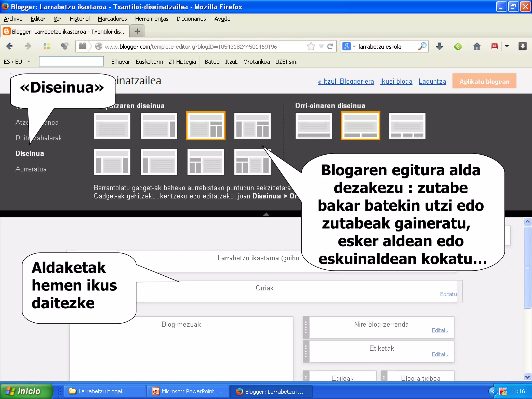Open downloads with the down arrow icon
Screen dimensions: 532x399
[439, 46]
